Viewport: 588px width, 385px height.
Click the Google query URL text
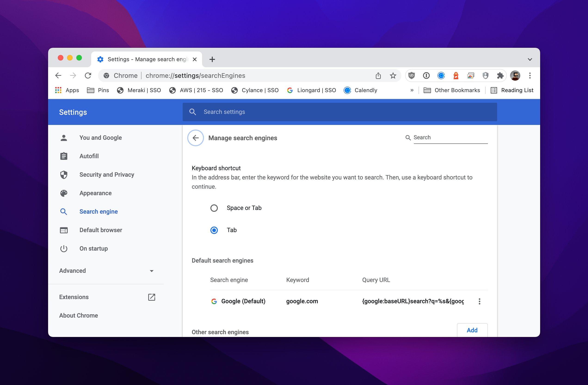(413, 301)
